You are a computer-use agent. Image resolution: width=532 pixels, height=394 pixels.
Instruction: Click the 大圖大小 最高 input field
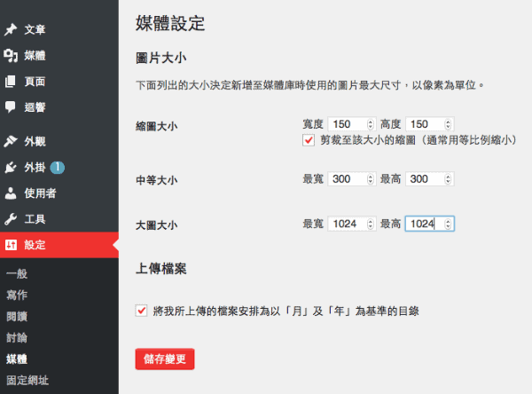429,224
